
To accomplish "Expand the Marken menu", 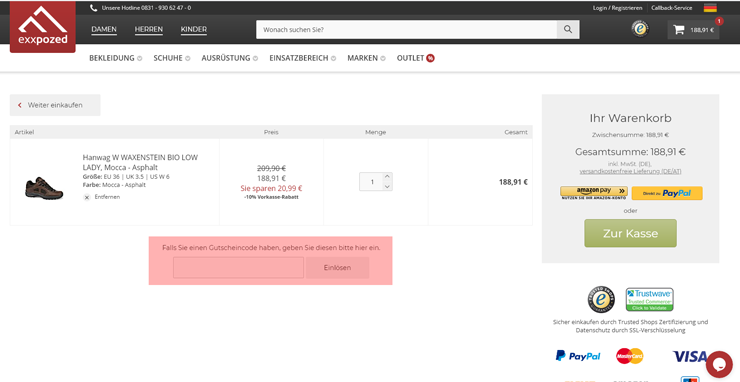I will point(366,58).
